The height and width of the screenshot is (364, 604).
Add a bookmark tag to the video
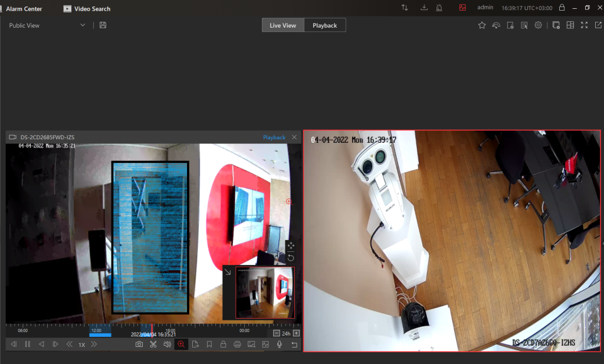point(209,344)
